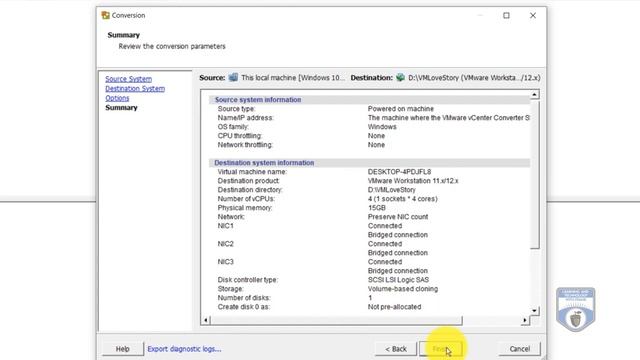This screenshot has width=640, height=360.
Task: Click the horizontal scrollbar right arrow
Action: click(x=525, y=320)
